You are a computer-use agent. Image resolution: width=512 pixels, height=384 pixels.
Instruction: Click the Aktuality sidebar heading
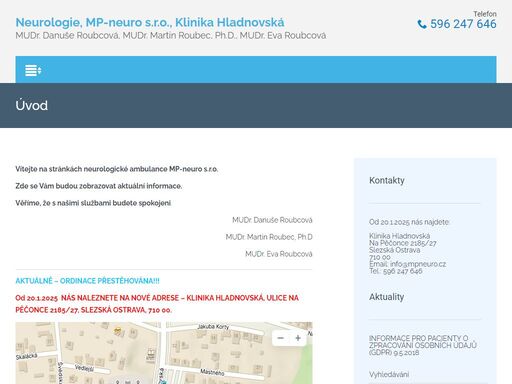coord(386,297)
